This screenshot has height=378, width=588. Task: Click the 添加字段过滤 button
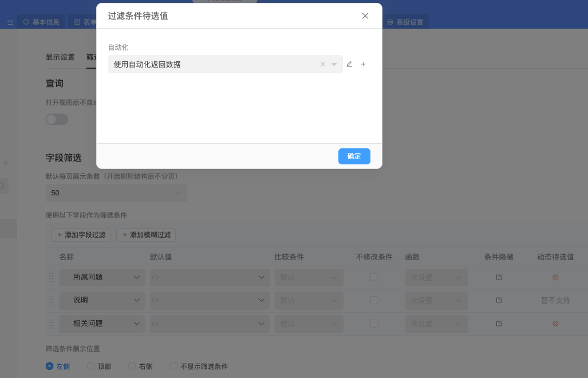pos(81,235)
